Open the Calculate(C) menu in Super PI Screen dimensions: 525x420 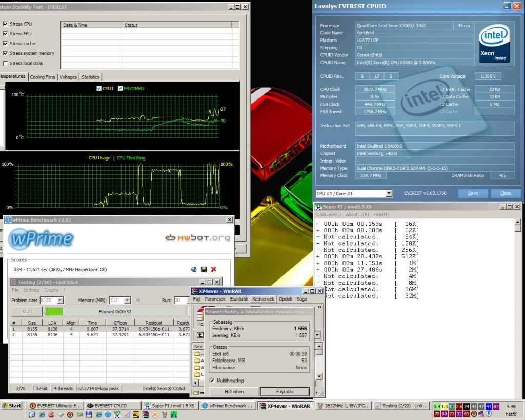(329, 214)
